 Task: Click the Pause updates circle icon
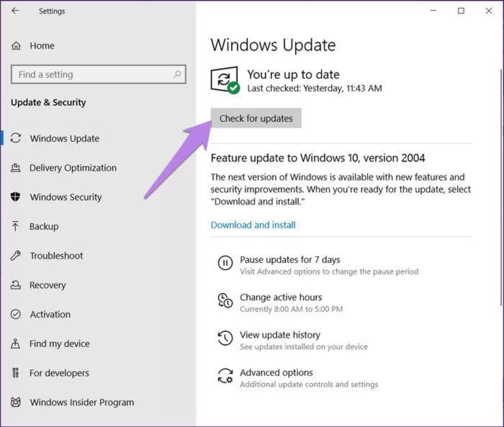[225, 263]
